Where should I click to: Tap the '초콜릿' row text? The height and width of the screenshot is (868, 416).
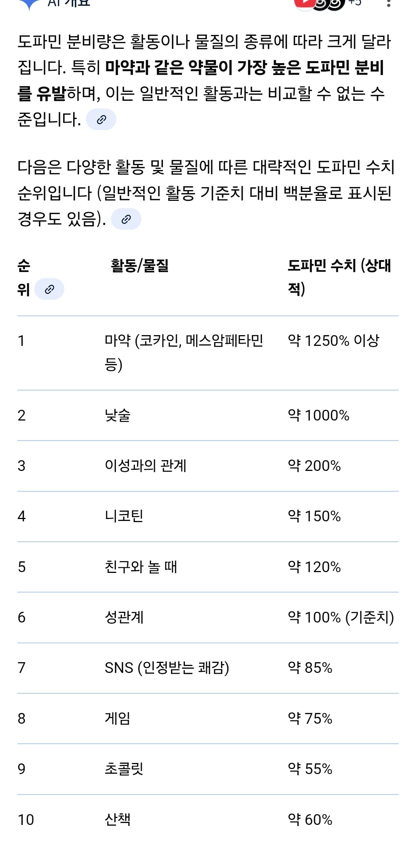click(124, 769)
